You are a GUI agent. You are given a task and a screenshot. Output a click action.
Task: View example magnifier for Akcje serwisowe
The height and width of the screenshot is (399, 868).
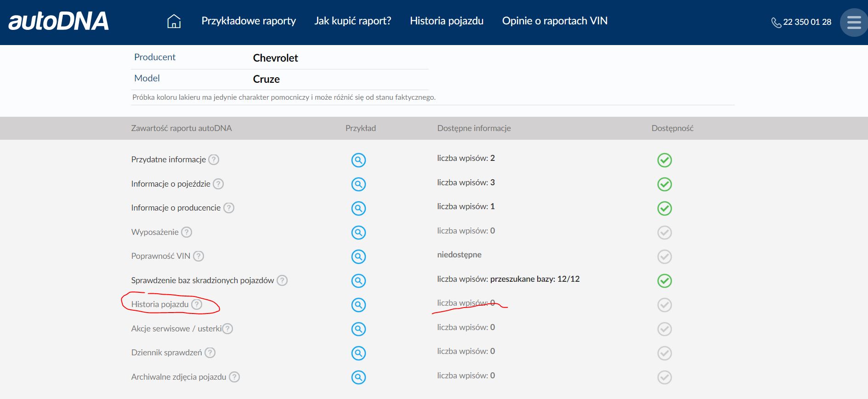tap(358, 329)
